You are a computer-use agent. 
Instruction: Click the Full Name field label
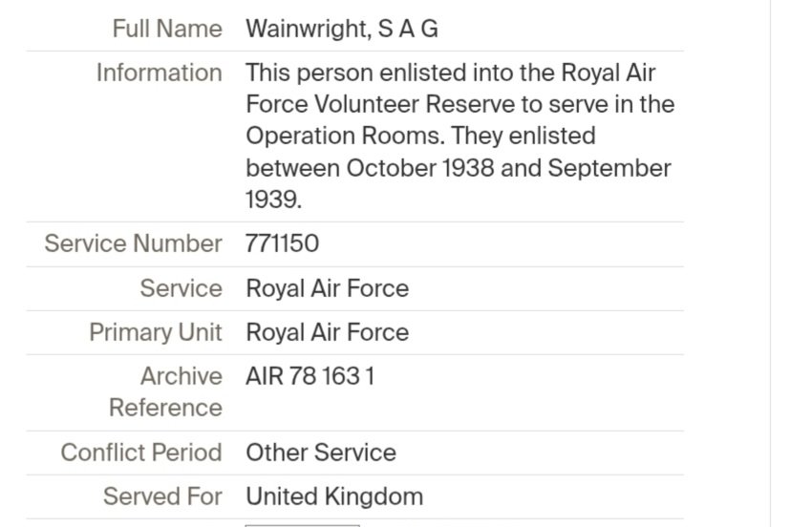pos(166,29)
